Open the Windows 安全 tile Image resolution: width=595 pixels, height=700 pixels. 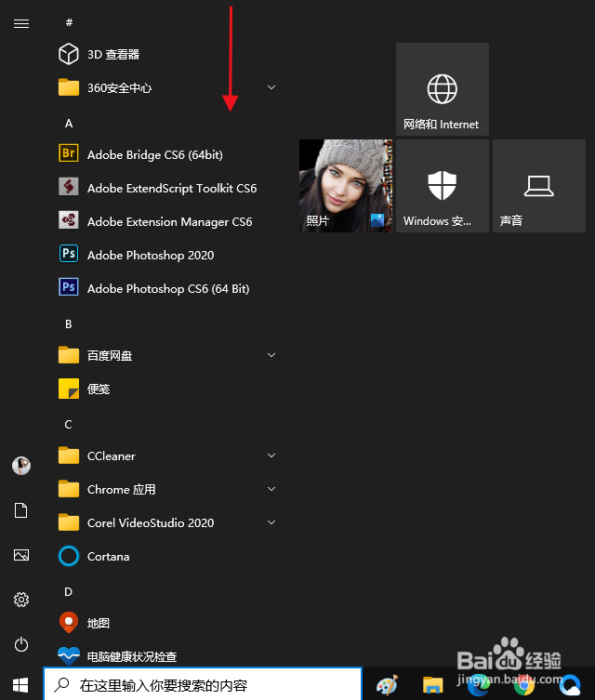click(x=442, y=186)
